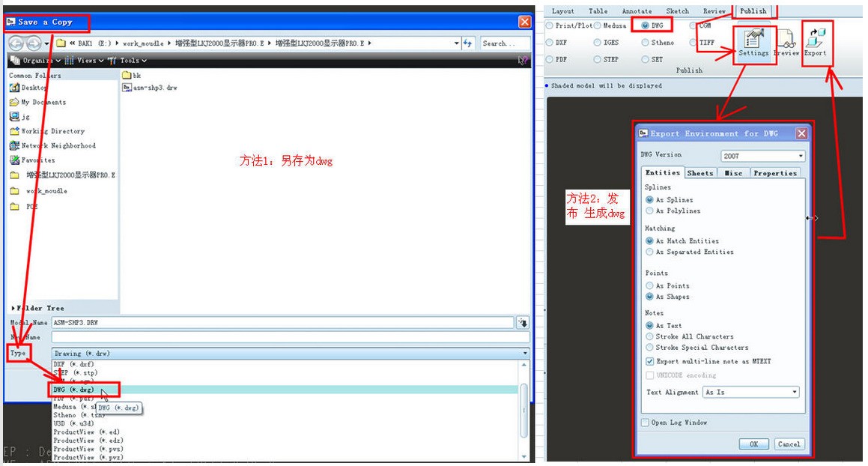Click the BAK1 (E:) breadcrumb segment
The height and width of the screenshot is (466, 868).
pyautogui.click(x=94, y=43)
